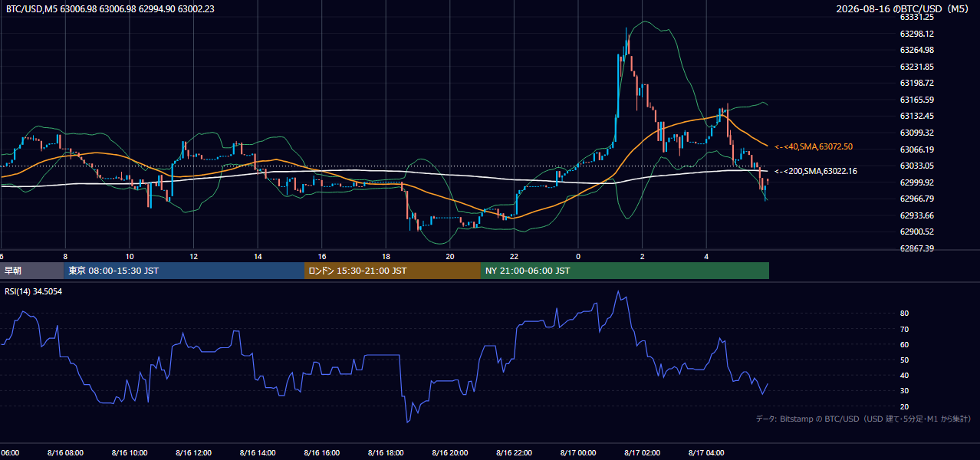This screenshot has width=980, height=460.
Task: Click the 8/16 14:00 time axis label
Action: (x=258, y=452)
